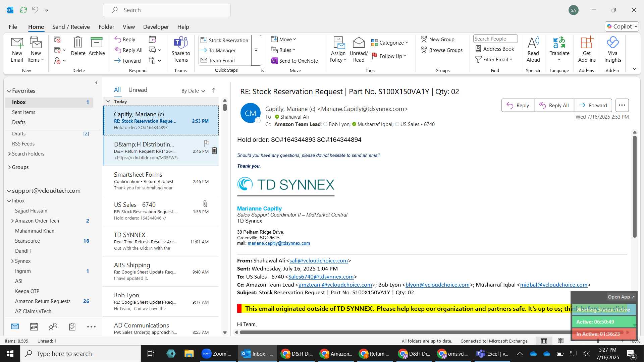Open Move dropdown in ribbon
The width and height of the screenshot is (644, 362).
click(x=284, y=40)
